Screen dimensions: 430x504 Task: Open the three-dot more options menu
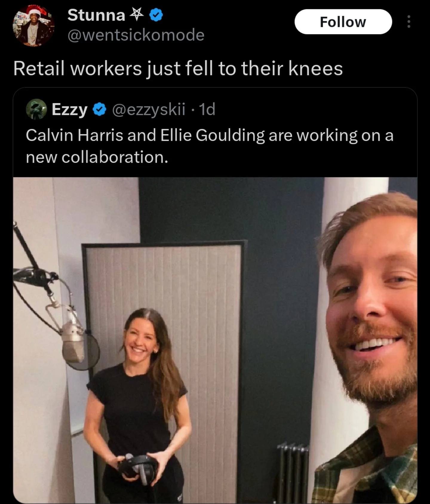[x=408, y=21]
